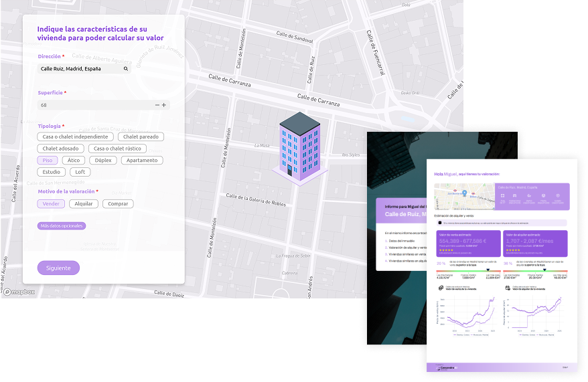Viewport: 588px width, 382px height.
Task: Open the valuation report page thumbnail
Action: (502, 264)
